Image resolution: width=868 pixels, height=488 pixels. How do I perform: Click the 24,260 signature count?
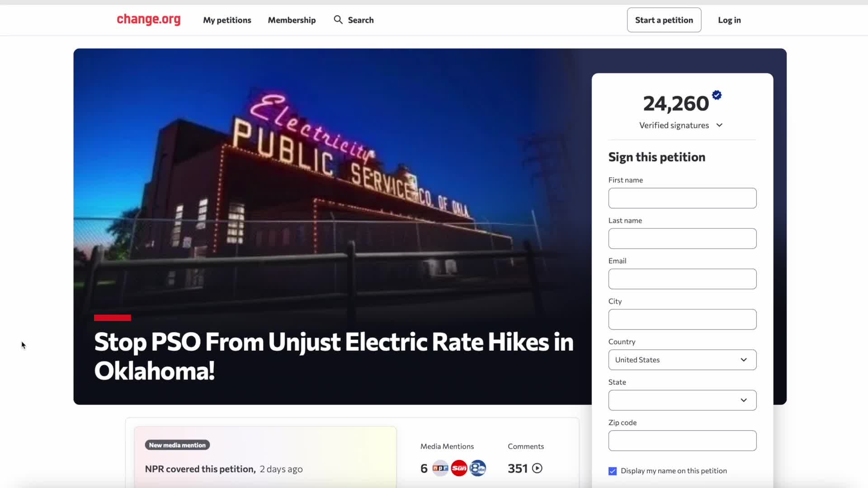[x=676, y=103]
